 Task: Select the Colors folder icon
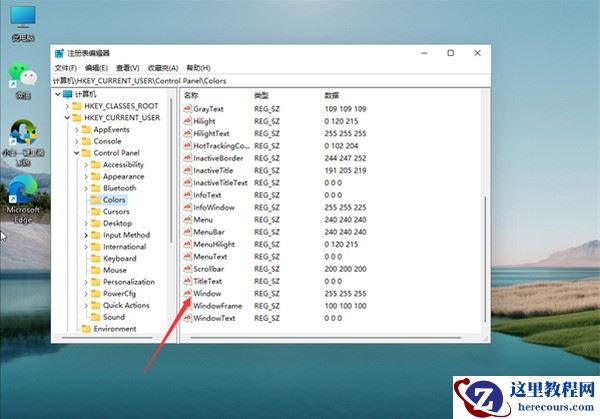click(x=95, y=200)
